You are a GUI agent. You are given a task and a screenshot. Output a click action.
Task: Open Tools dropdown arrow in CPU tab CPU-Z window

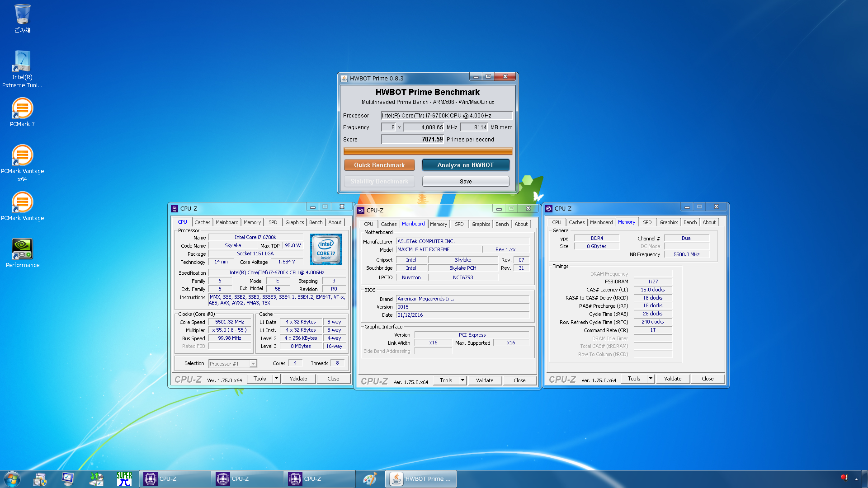tap(277, 379)
